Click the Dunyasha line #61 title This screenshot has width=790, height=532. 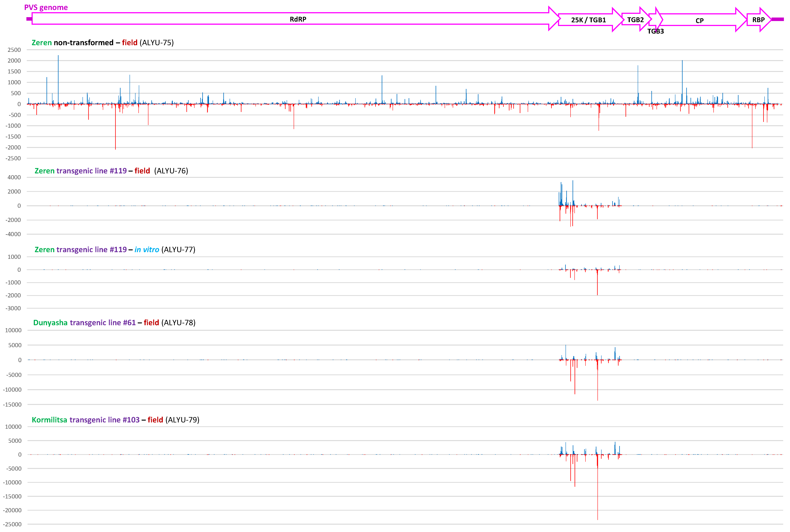114,322
